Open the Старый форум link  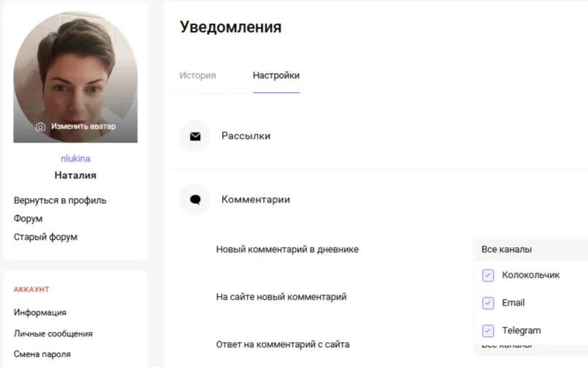(x=45, y=237)
